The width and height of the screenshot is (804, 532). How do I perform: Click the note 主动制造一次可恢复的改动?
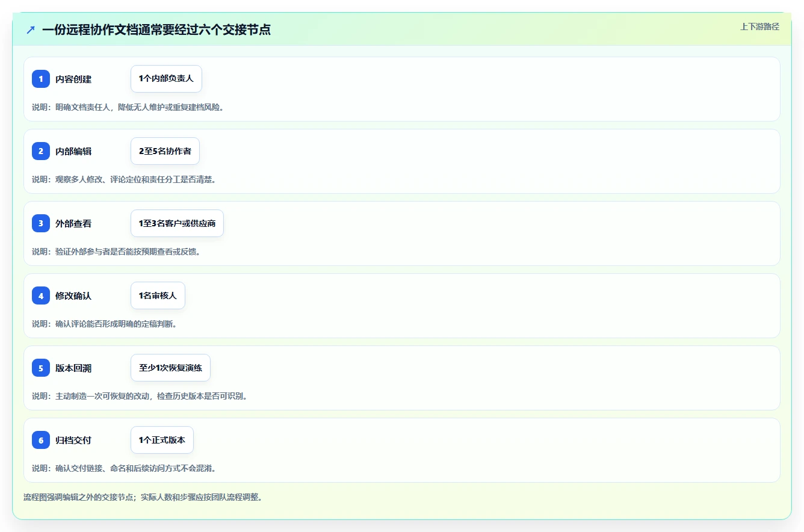(x=102, y=396)
